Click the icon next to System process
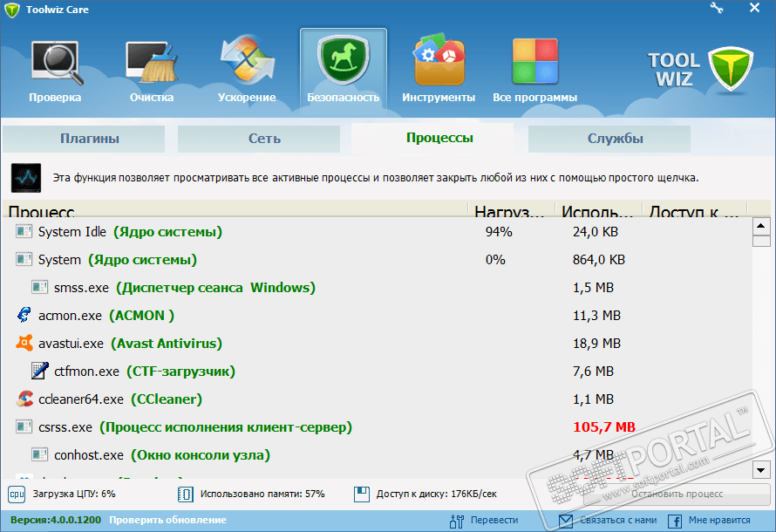The width and height of the screenshot is (776, 532). (x=24, y=259)
